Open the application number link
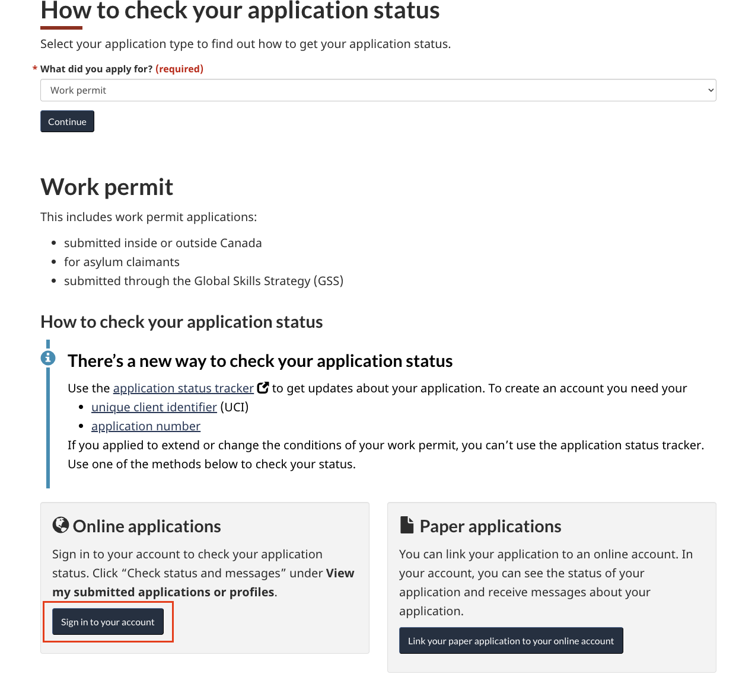This screenshot has width=755, height=700. click(146, 426)
